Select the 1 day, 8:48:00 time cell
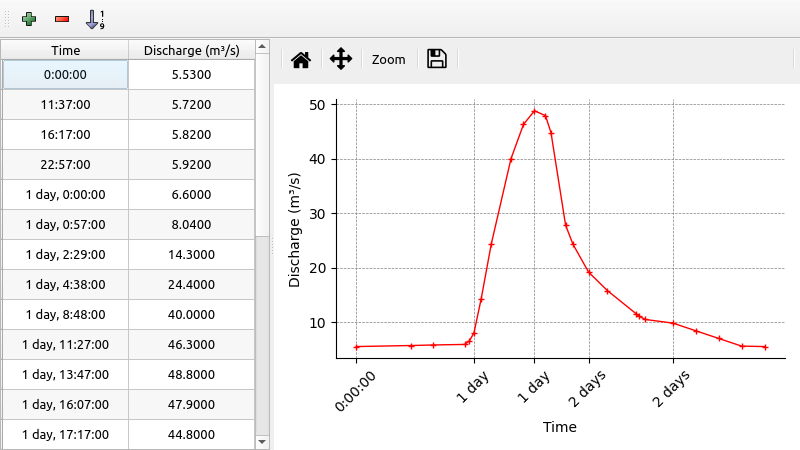The image size is (800, 450). point(65,315)
